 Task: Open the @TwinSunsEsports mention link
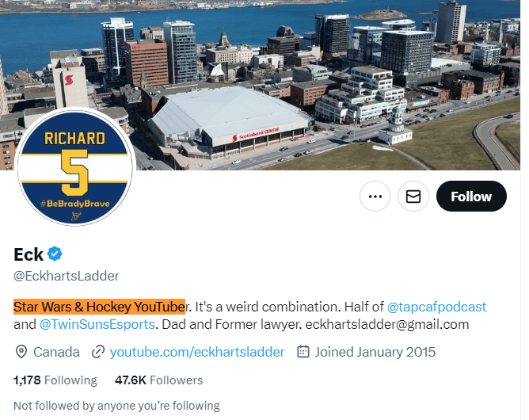tap(97, 324)
